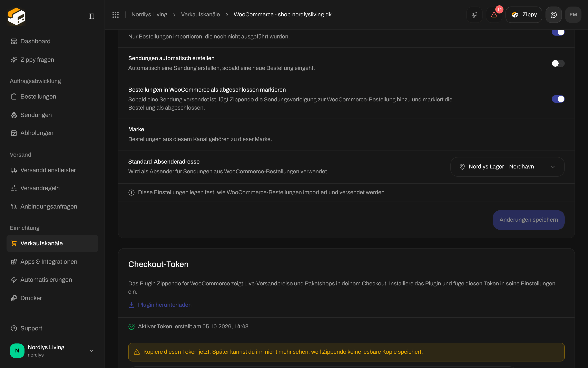Open Automatisierungen in the sidebar
The width and height of the screenshot is (588, 368).
[52, 280]
